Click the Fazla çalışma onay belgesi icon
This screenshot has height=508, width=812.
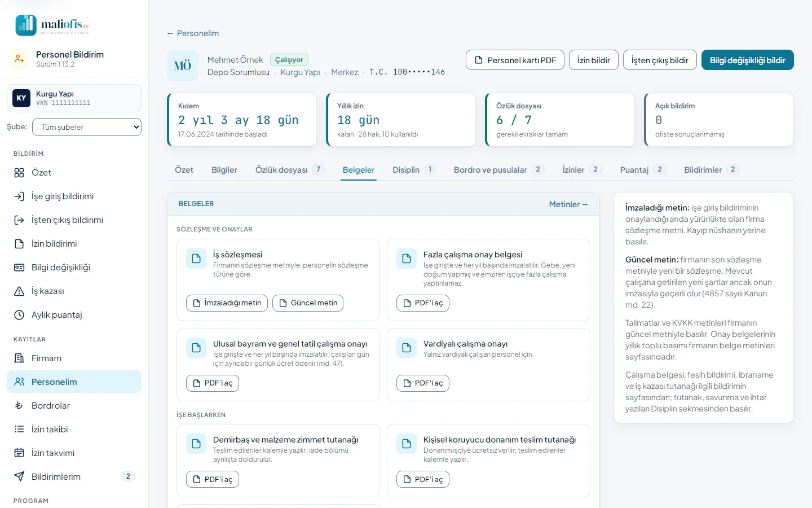coord(407,259)
